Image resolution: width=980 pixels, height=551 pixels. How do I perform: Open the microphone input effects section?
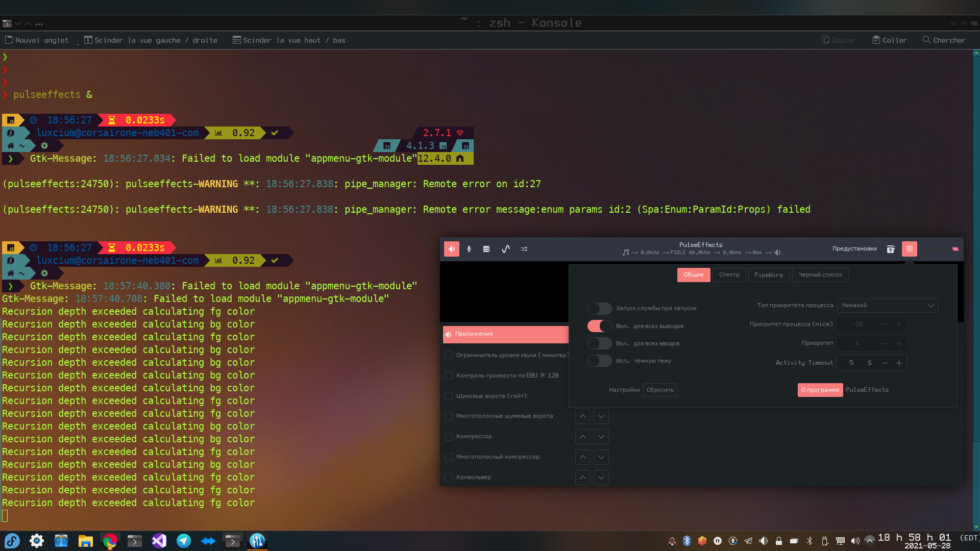click(x=469, y=249)
